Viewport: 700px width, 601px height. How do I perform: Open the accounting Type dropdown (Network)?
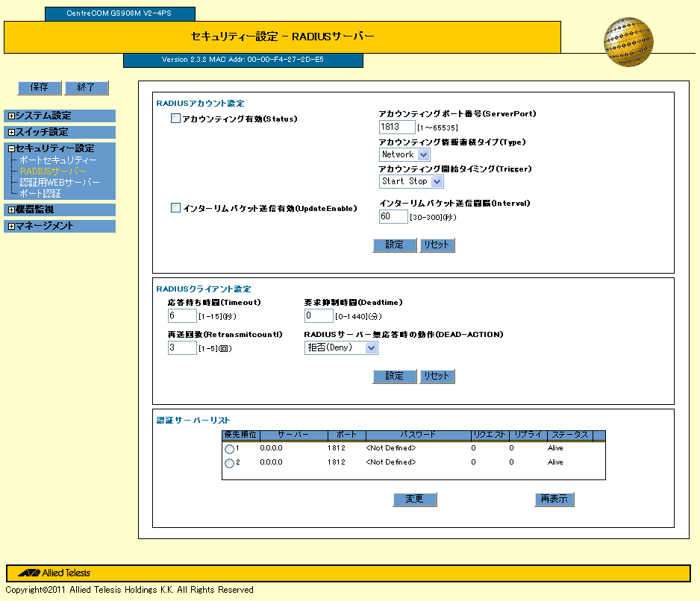click(x=404, y=155)
